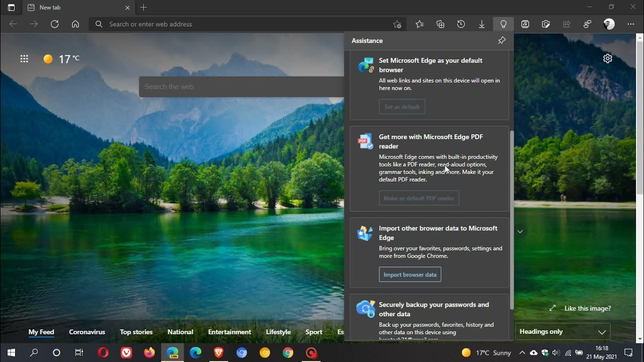
Task: Open the app launcher grid
Action: pyautogui.click(x=24, y=59)
